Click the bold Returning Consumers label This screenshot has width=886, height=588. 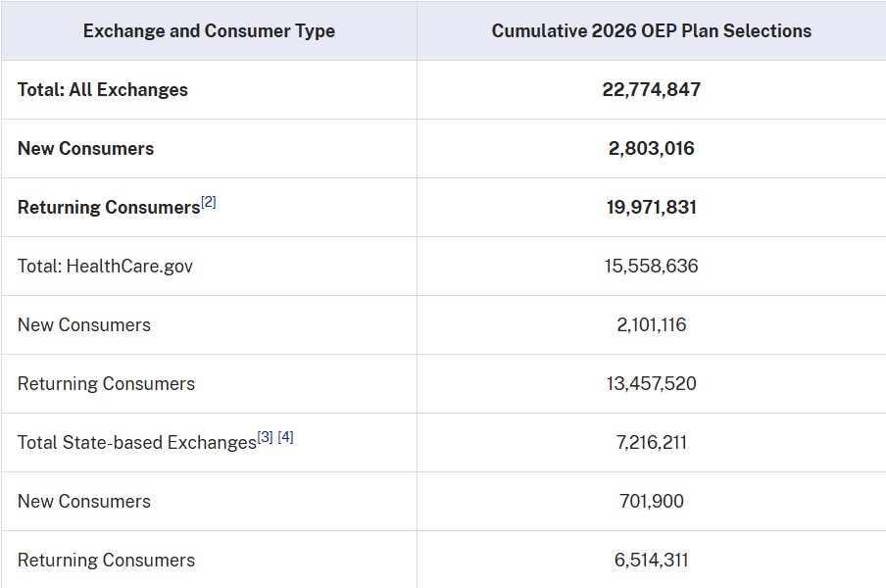click(x=109, y=208)
